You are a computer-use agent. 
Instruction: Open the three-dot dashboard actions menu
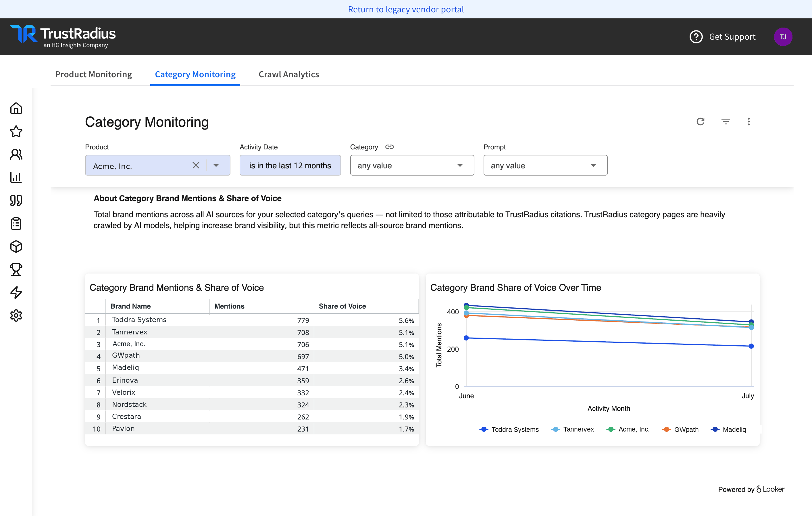(x=748, y=122)
